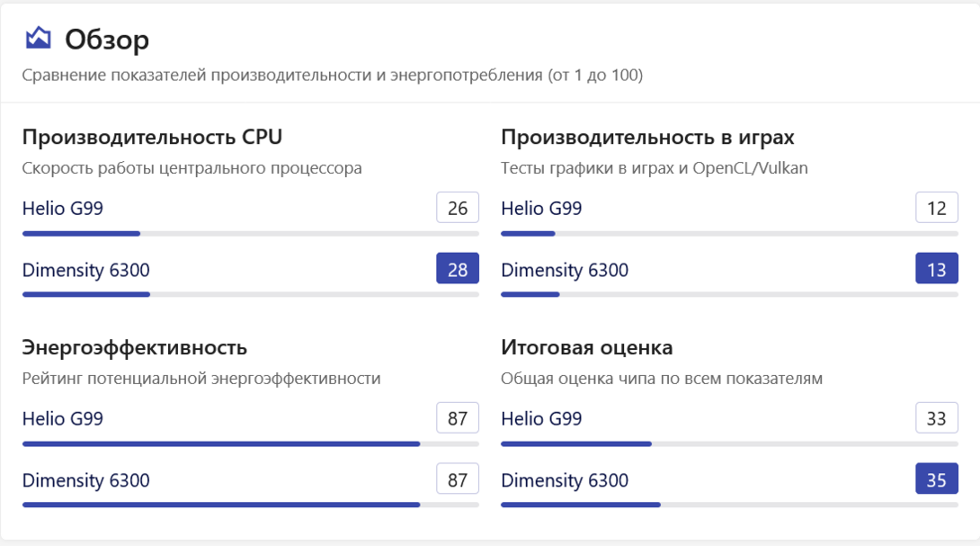980x546 pixels.
Task: Click Helio G99 overall score of 33
Action: [x=936, y=418]
